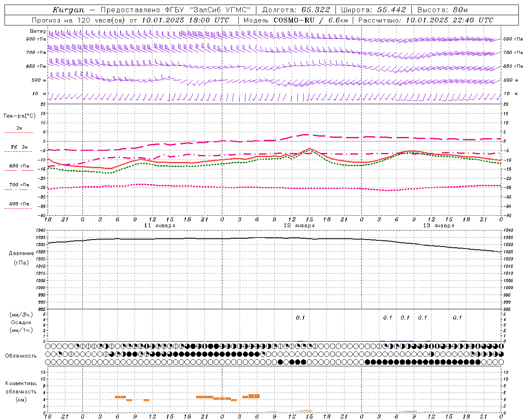
Task: Click the "Ветер" wind panel label
Action: 38,31
